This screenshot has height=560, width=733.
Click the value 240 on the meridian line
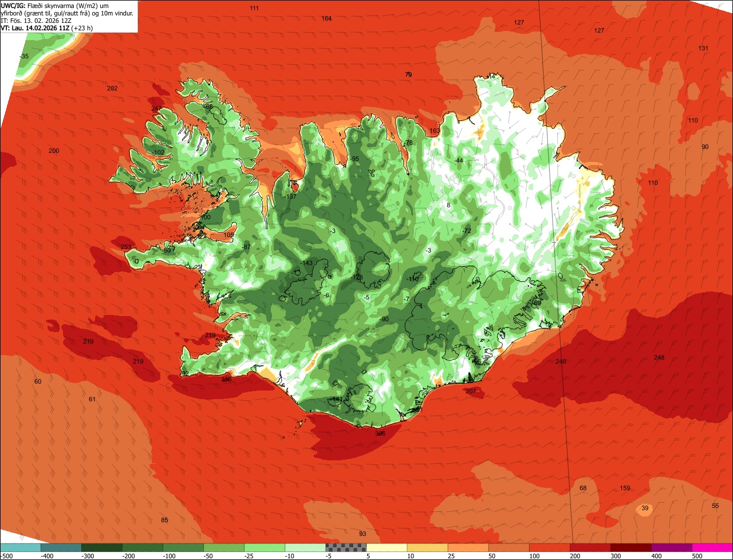tap(561, 361)
